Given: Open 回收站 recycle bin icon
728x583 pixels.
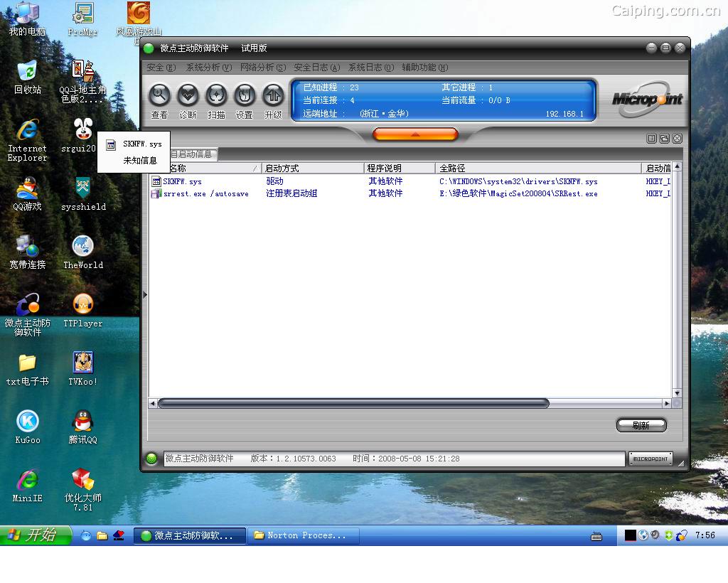Looking at the screenshot, I should point(28,77).
